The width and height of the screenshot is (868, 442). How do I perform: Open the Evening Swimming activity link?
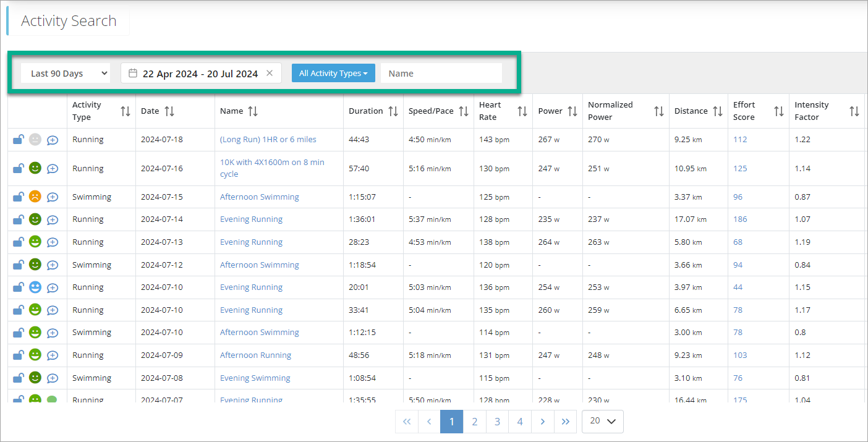point(255,378)
